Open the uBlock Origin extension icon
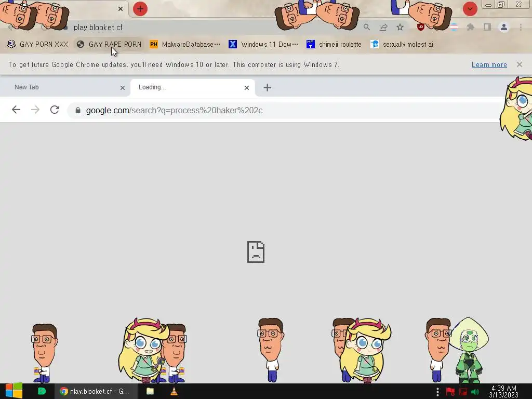Image resolution: width=532 pixels, height=399 pixels. tap(421, 27)
